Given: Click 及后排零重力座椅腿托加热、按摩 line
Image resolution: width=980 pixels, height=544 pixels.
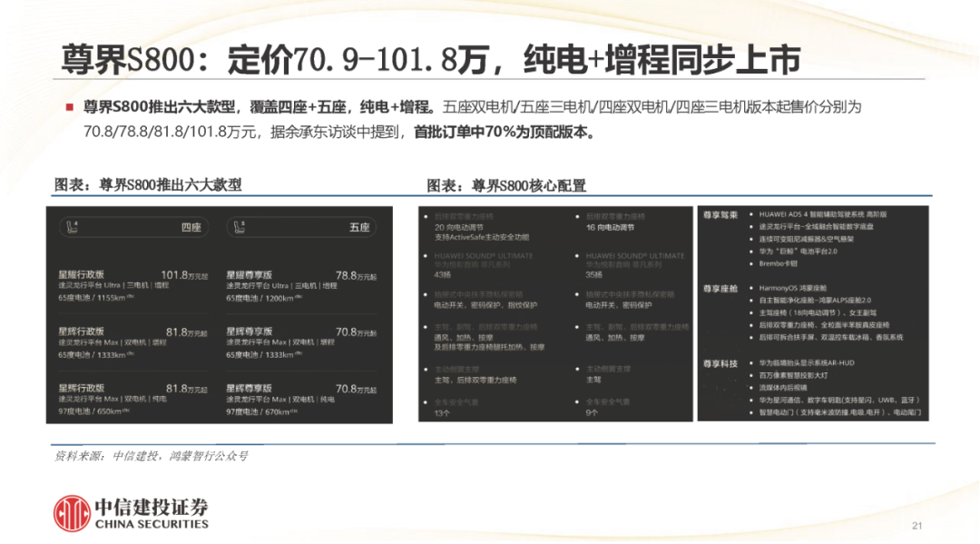Looking at the screenshot, I should pyautogui.click(x=489, y=348).
